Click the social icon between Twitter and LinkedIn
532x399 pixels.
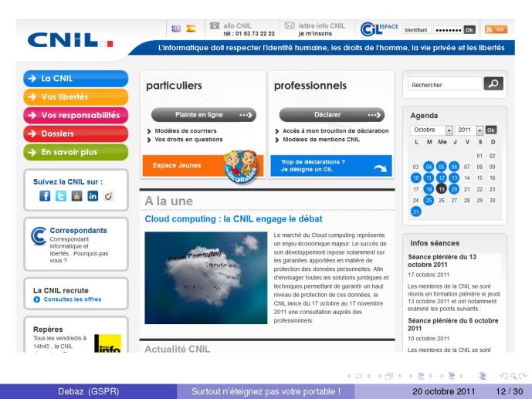(x=76, y=195)
